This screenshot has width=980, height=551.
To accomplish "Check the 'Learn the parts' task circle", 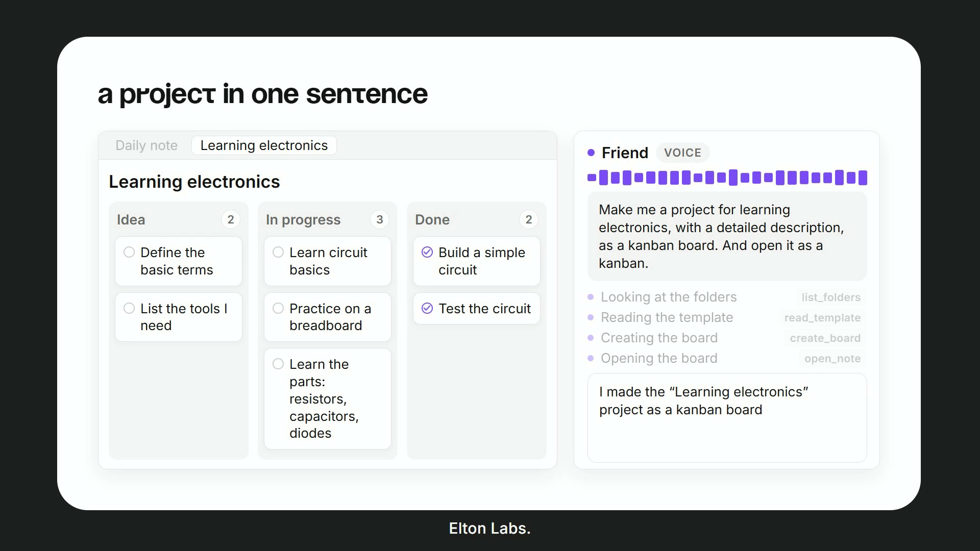I will (278, 364).
